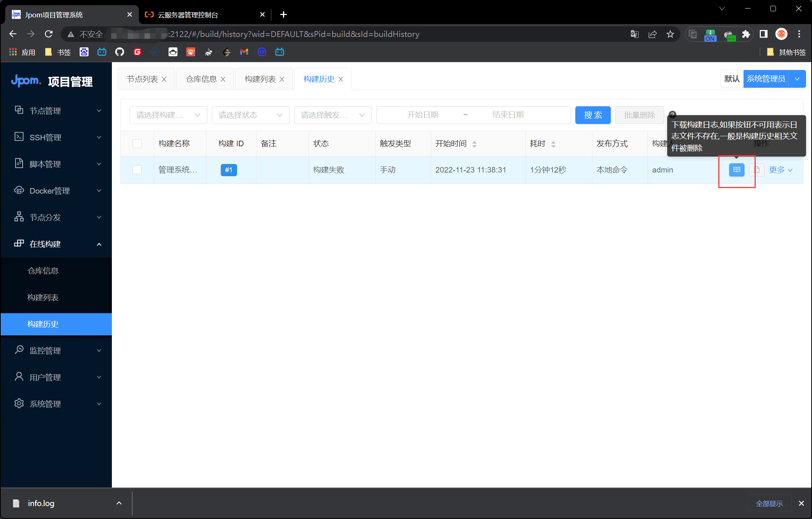This screenshot has height=519, width=812.
Task: Toggle the select-all header checkbox
Action: [x=137, y=144]
